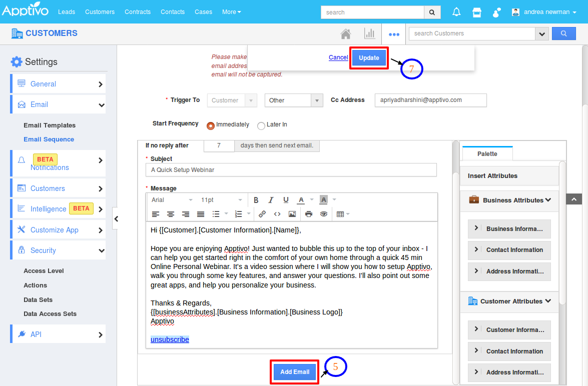
Task: Open Customers in top navigation
Action: coord(100,12)
